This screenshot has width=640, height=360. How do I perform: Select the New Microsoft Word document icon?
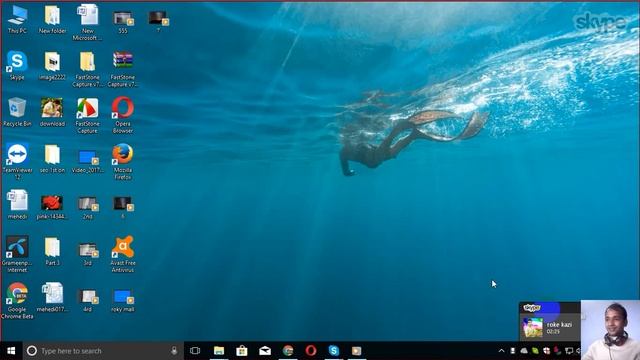[x=87, y=22]
